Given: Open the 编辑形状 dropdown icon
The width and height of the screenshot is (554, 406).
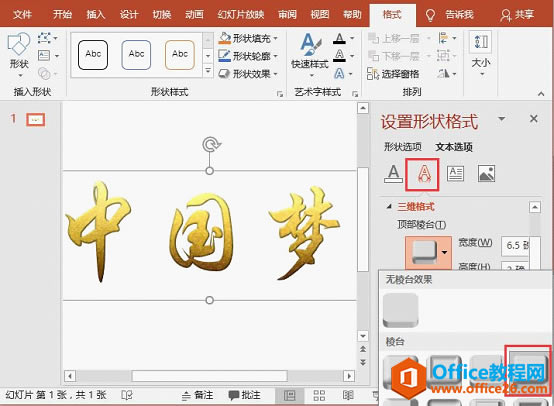Looking at the screenshot, I should point(47,37).
